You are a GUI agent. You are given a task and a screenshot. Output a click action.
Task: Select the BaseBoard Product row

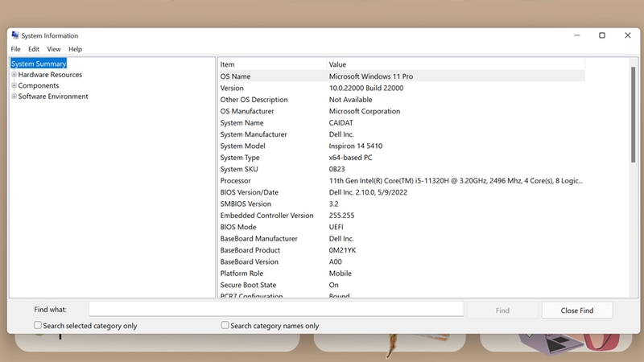click(x=402, y=250)
